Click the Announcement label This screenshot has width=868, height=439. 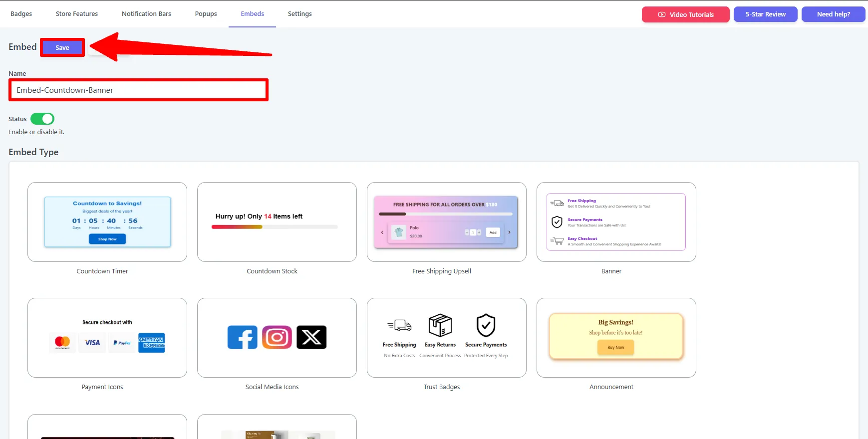click(x=611, y=387)
